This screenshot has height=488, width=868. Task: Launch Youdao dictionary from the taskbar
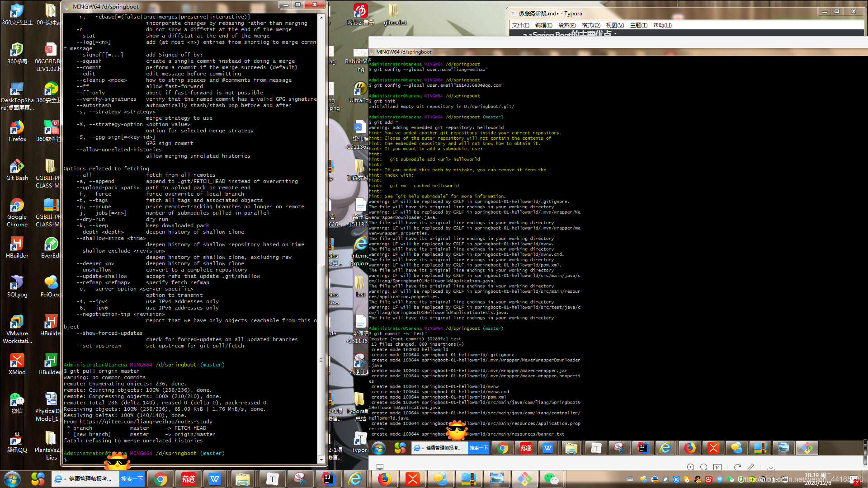[x=188, y=479]
